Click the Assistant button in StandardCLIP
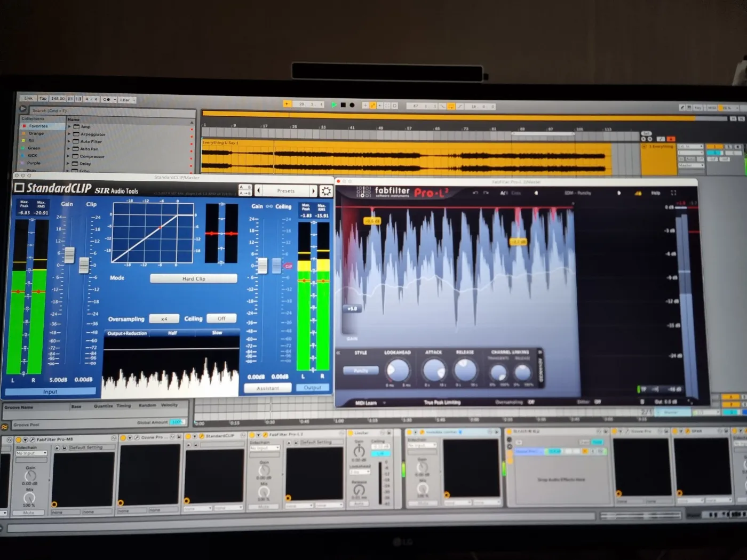 [267, 388]
